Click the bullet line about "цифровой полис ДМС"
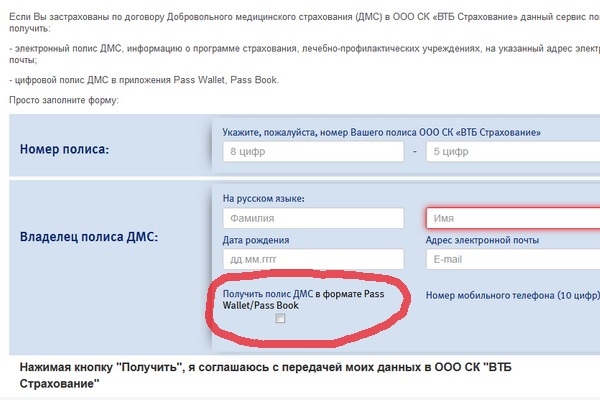 [143, 80]
